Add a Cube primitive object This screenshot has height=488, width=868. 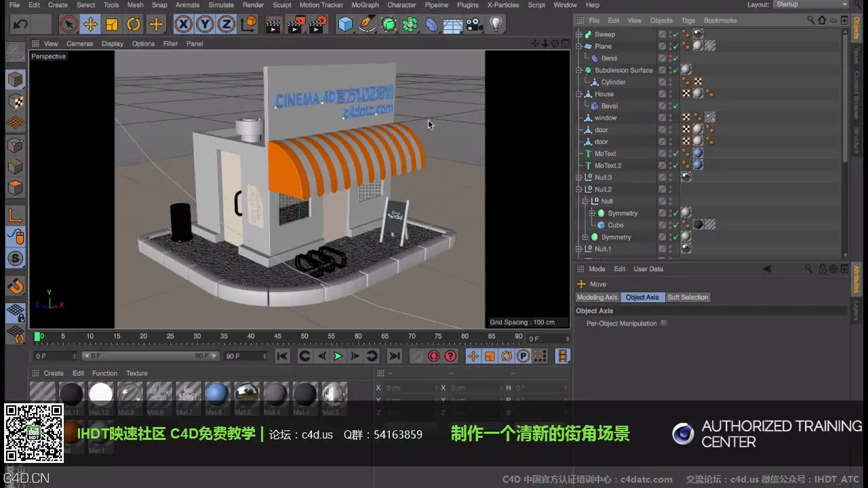tap(346, 25)
